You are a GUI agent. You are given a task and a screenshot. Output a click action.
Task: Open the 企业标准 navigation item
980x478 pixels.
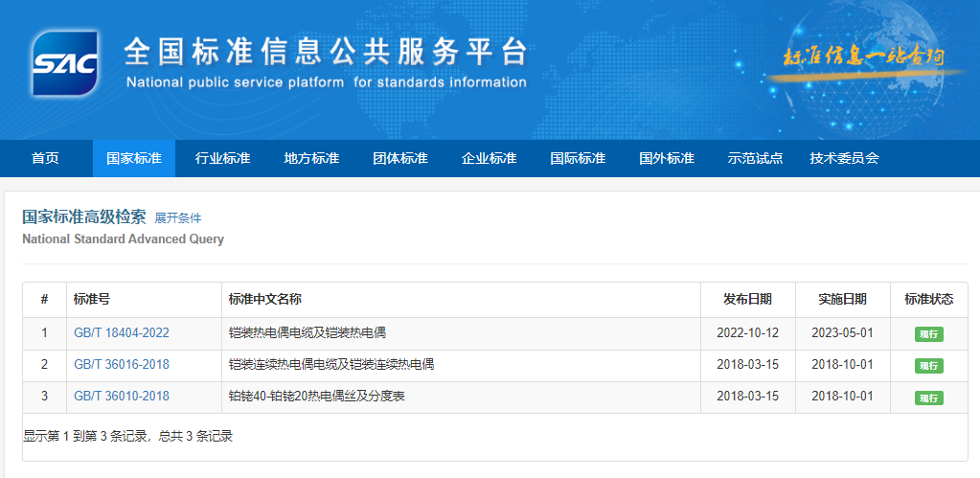[489, 159]
